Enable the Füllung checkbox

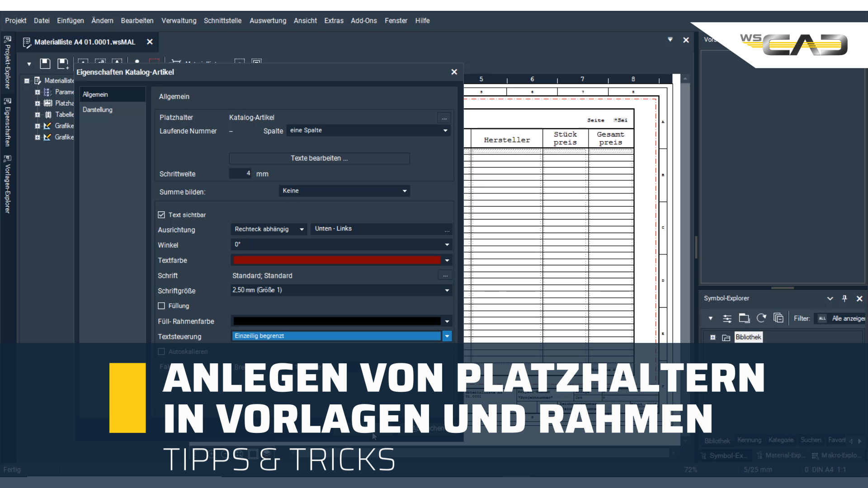[161, 306]
